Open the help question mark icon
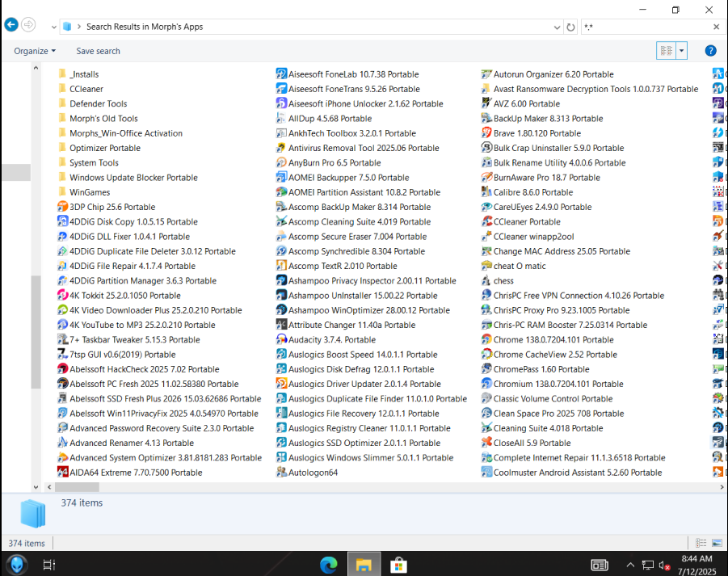Viewport: 728px width, 576px height. pyautogui.click(x=710, y=51)
